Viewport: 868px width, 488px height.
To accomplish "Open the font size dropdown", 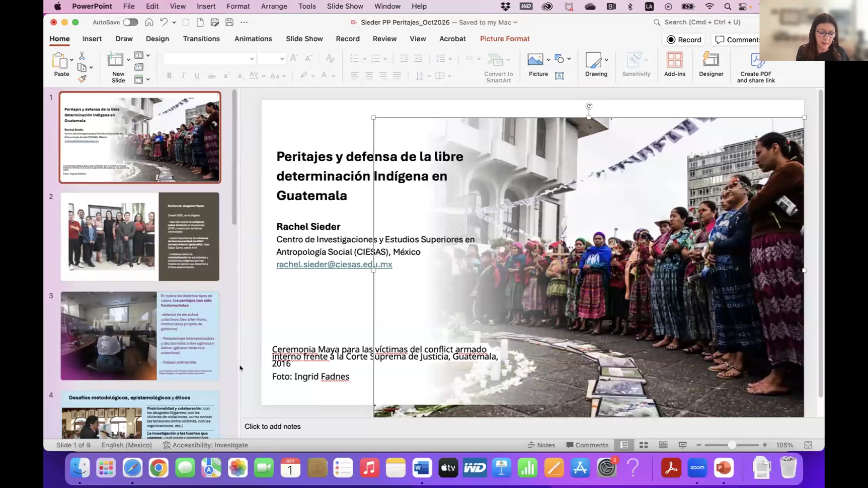I will tap(282, 59).
